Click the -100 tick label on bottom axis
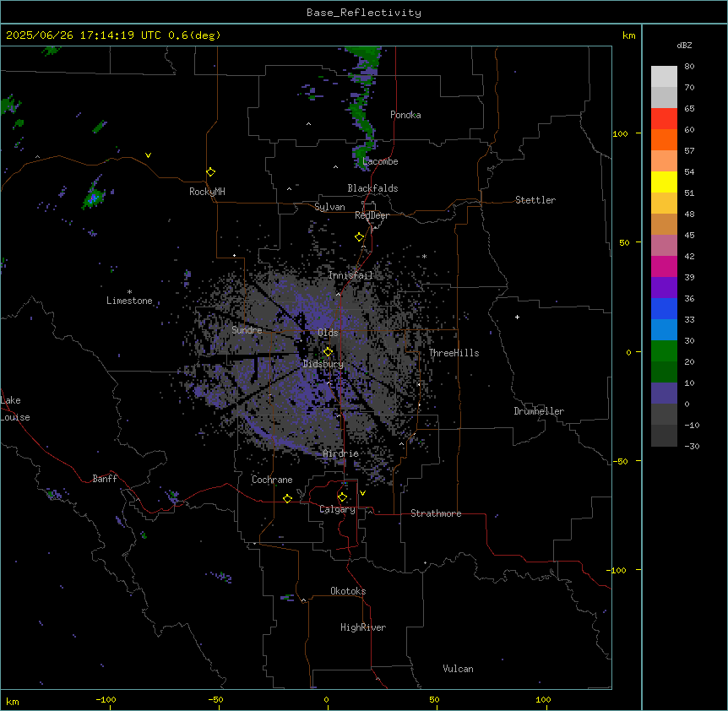Screen dimensions: 728x711 click(106, 699)
